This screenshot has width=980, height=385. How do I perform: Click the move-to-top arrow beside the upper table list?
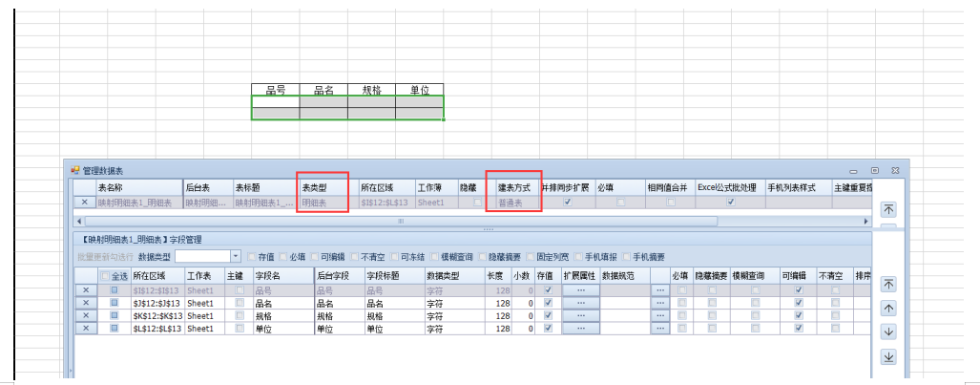[x=888, y=209]
